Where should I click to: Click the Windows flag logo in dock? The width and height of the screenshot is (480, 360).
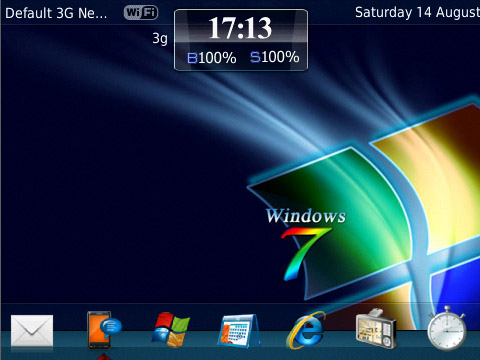pos(171,330)
